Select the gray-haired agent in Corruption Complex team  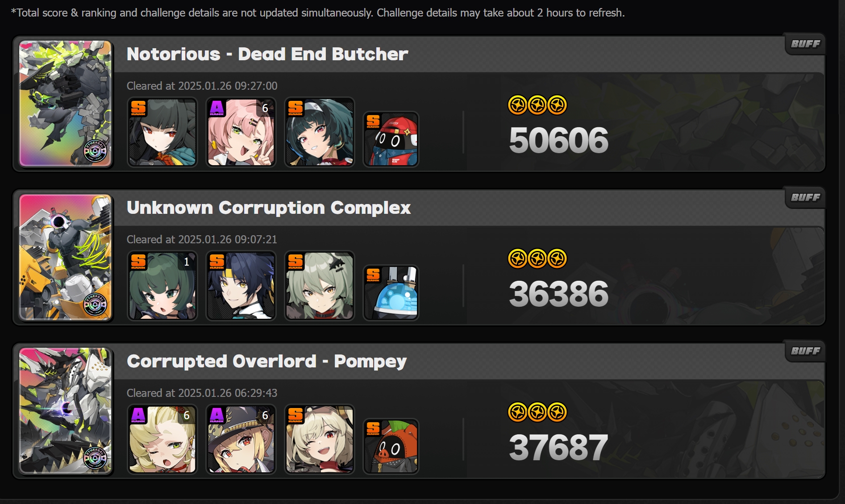pos(320,286)
